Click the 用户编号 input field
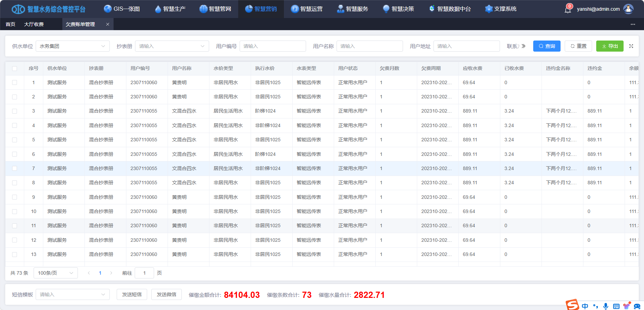 [x=272, y=46]
